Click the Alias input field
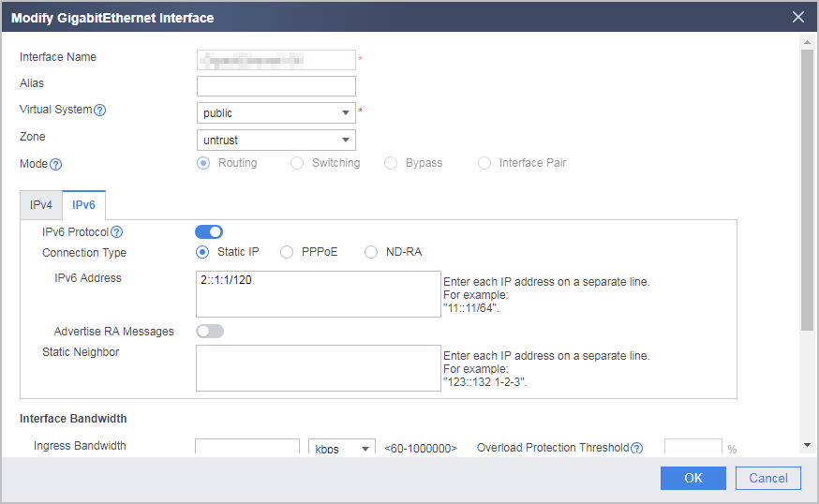819x504 pixels. pyautogui.click(x=276, y=86)
